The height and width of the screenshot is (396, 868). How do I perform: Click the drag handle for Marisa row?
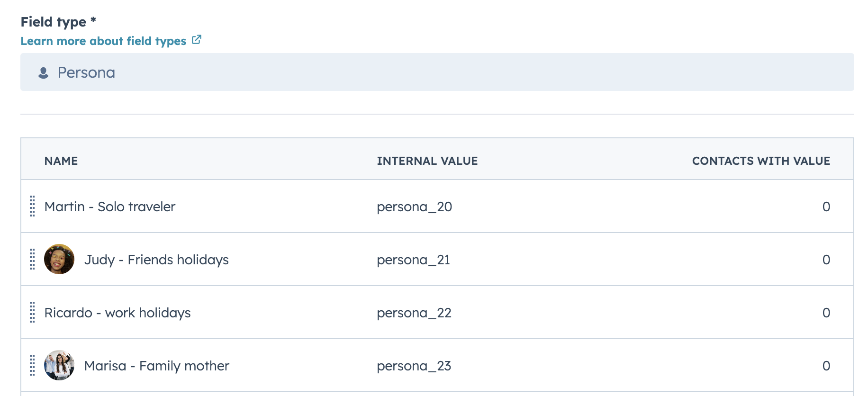[32, 365]
